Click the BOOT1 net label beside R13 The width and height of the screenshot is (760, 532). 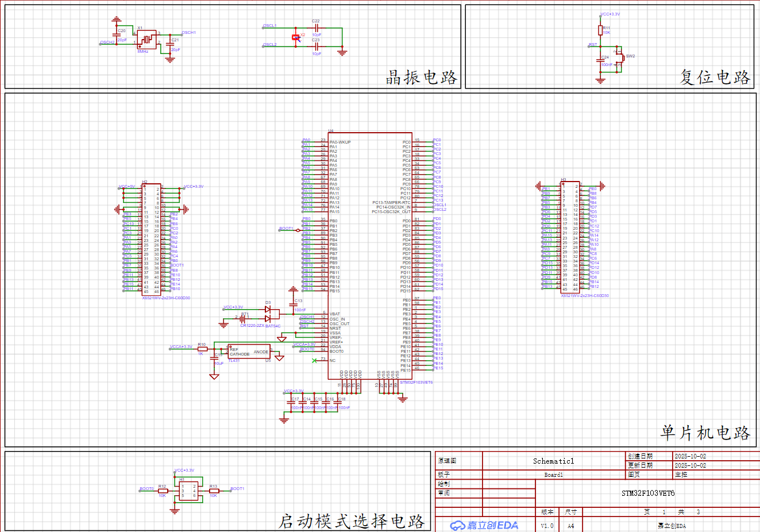(237, 488)
